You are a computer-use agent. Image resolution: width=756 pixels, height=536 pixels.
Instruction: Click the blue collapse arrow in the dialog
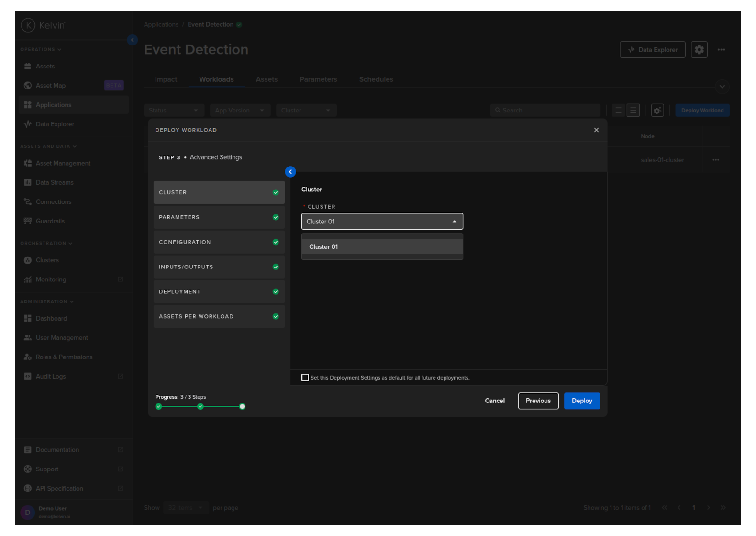[290, 172]
